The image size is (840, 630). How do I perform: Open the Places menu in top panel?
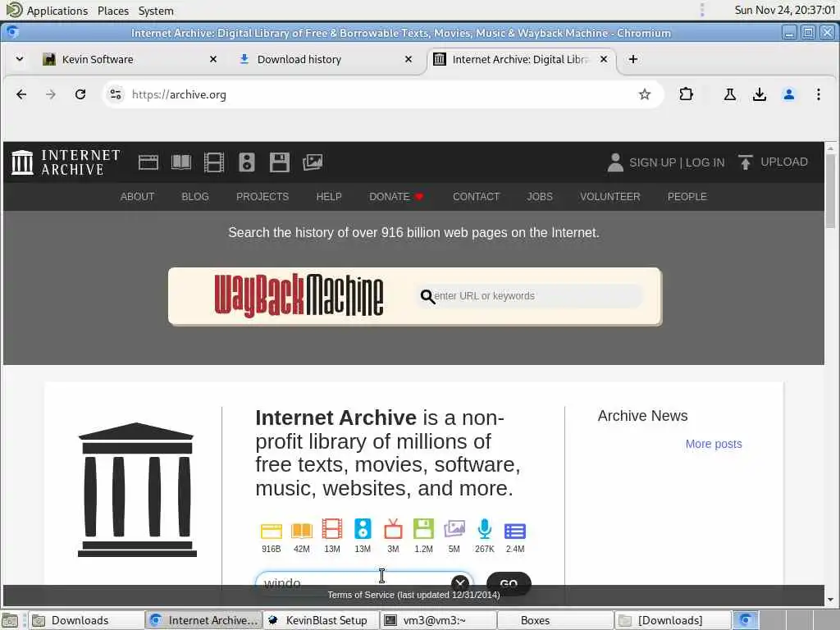tap(113, 11)
